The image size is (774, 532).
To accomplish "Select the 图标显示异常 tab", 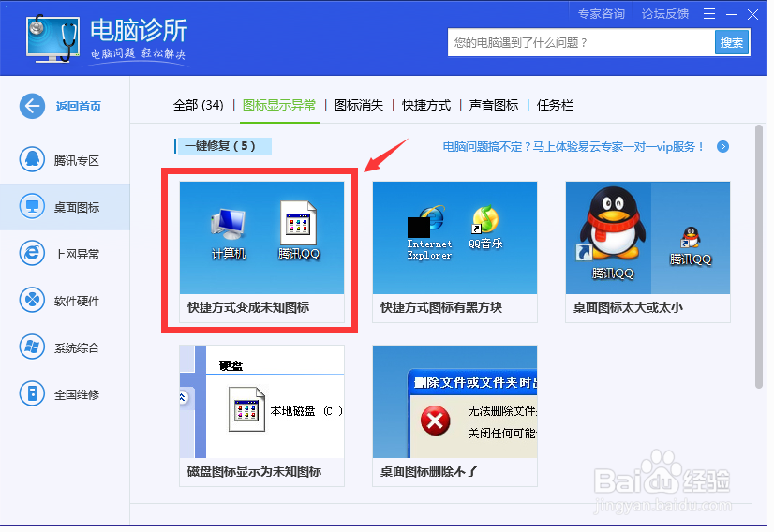I will (279, 105).
